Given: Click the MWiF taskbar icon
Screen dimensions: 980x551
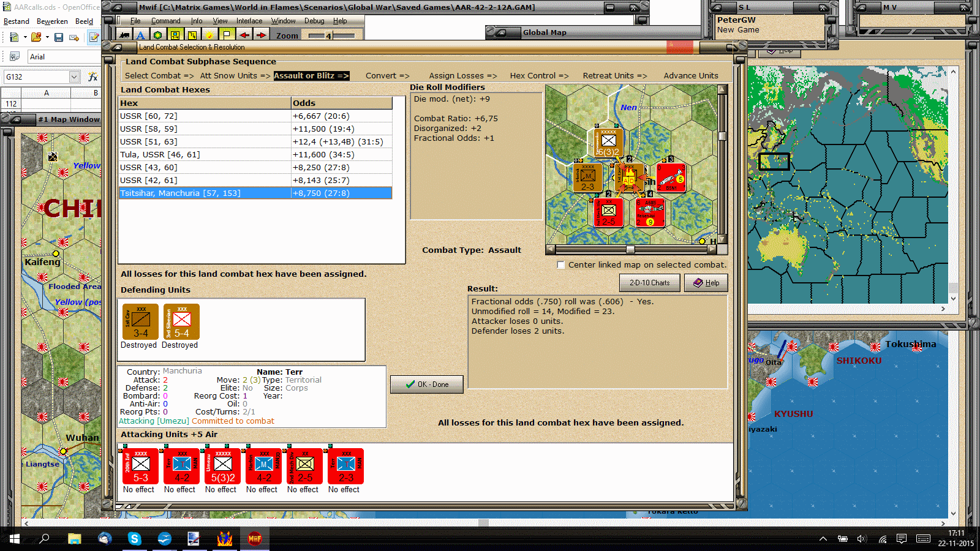Looking at the screenshot, I should point(255,539).
